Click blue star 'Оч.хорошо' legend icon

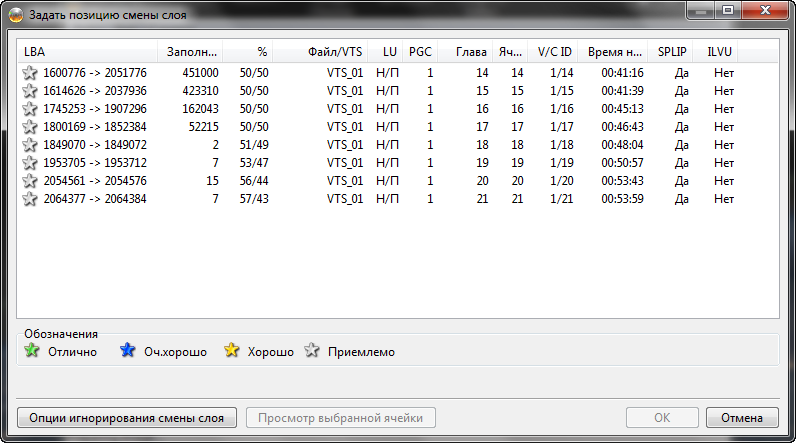coord(127,351)
